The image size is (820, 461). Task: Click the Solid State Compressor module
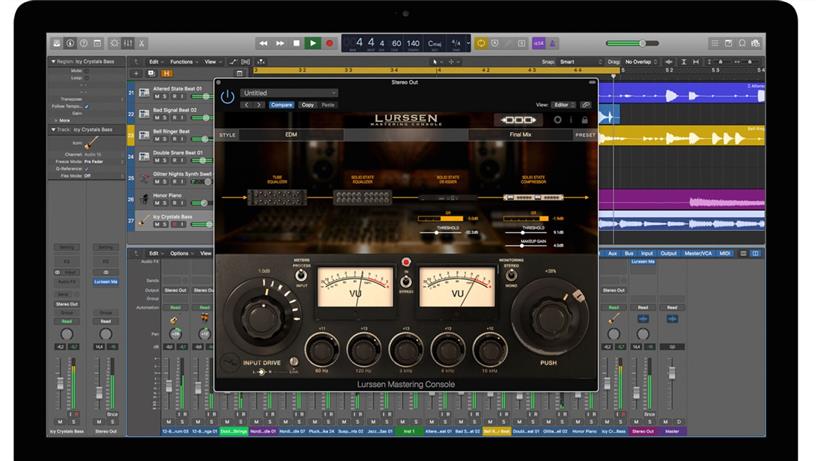533,198
